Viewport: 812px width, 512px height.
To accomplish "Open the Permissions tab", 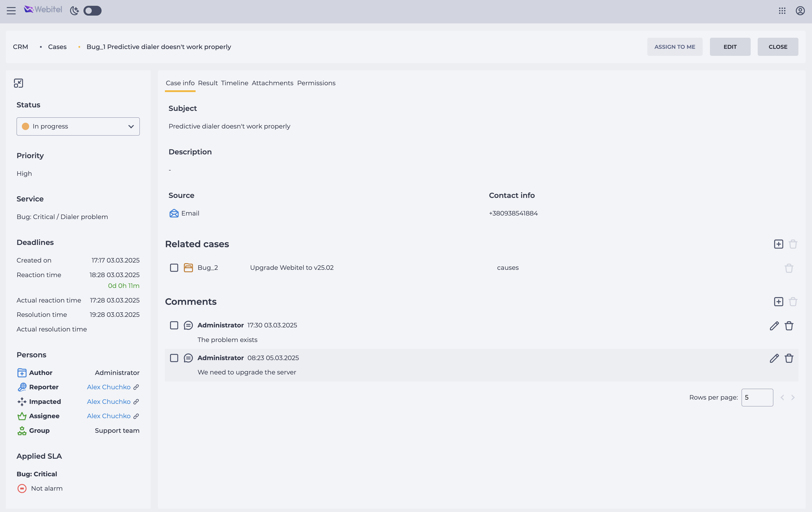I will pyautogui.click(x=316, y=83).
